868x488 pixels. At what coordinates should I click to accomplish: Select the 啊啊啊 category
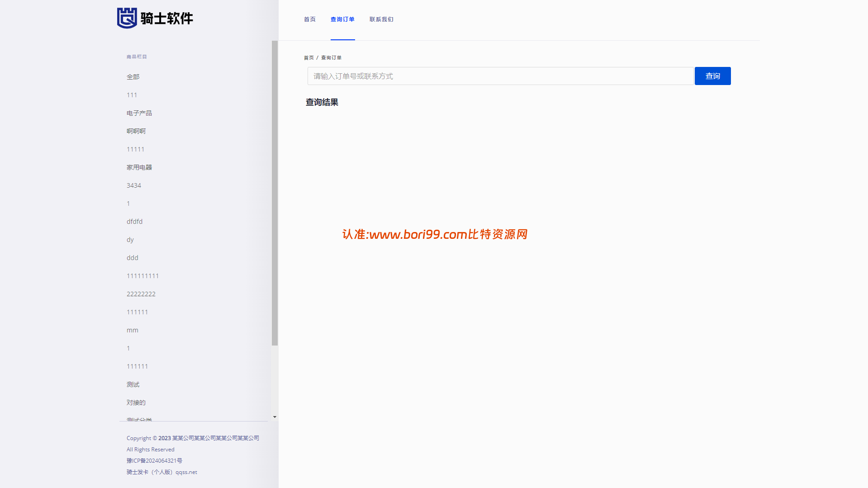coord(136,131)
